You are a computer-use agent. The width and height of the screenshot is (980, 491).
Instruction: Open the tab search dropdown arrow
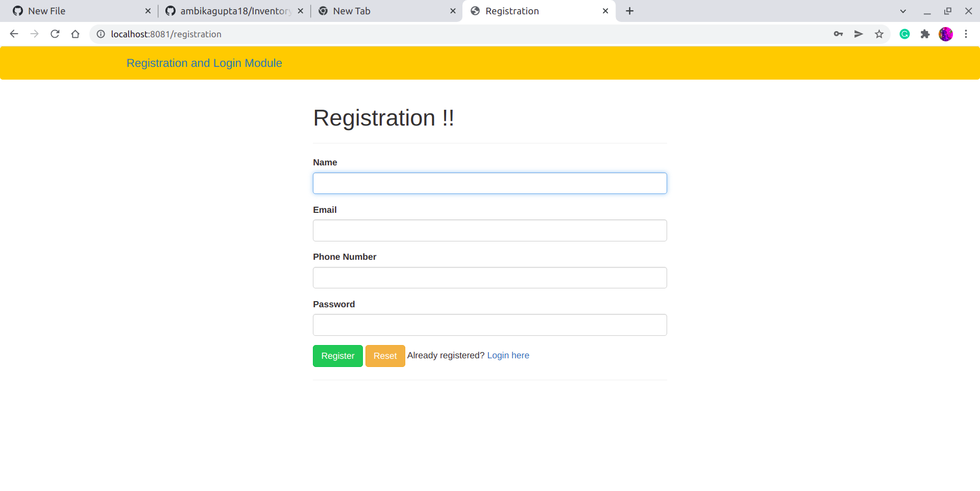pos(903,11)
